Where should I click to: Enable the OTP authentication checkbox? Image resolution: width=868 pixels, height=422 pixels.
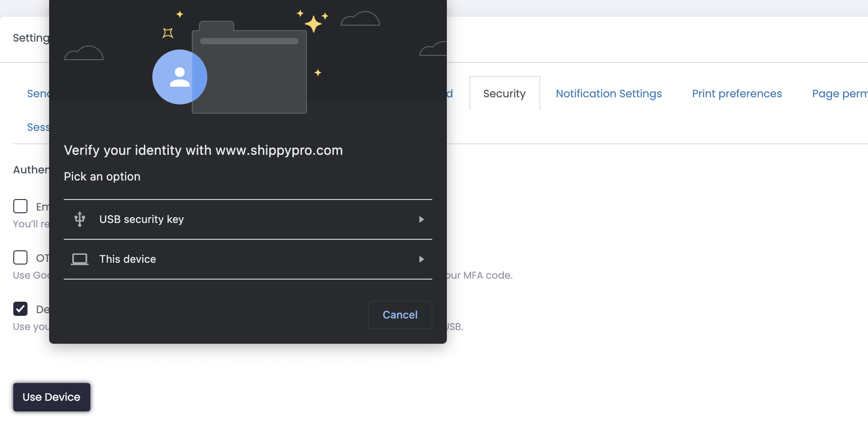20,257
